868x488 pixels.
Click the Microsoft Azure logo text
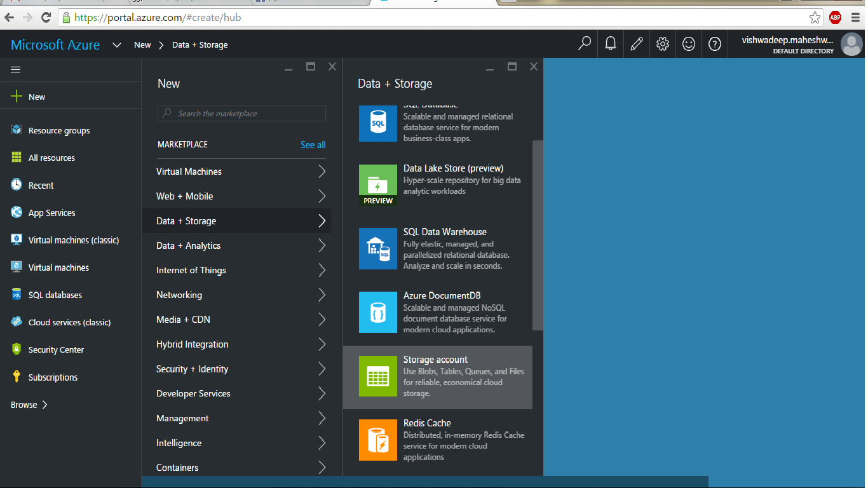pyautogui.click(x=55, y=44)
